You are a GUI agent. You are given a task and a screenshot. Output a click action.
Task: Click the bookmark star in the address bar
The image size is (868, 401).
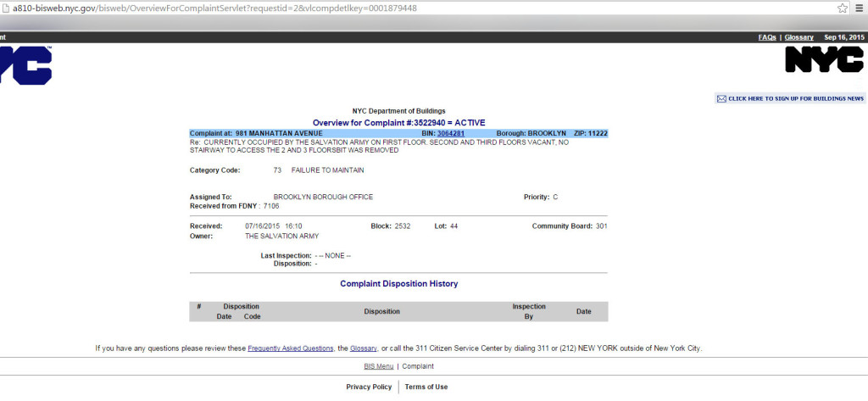coord(843,8)
